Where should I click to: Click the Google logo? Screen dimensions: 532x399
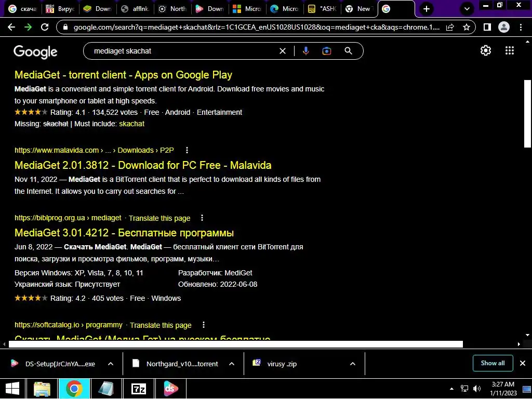tap(35, 51)
